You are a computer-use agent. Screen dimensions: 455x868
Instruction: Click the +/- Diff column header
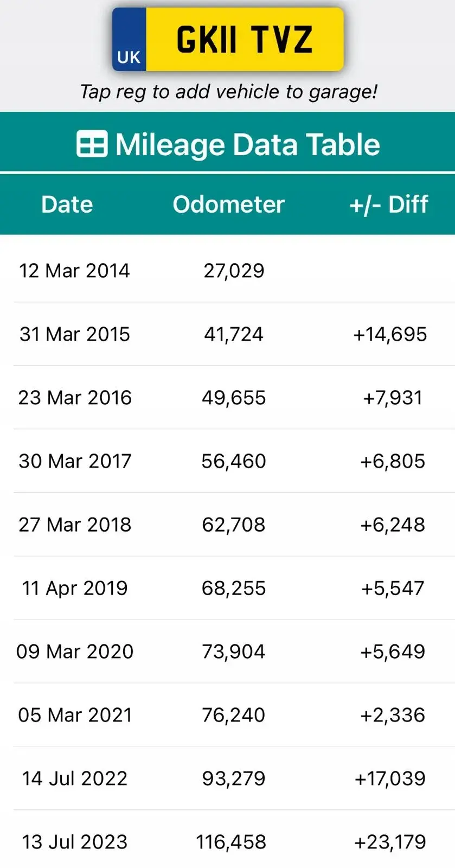389,205
